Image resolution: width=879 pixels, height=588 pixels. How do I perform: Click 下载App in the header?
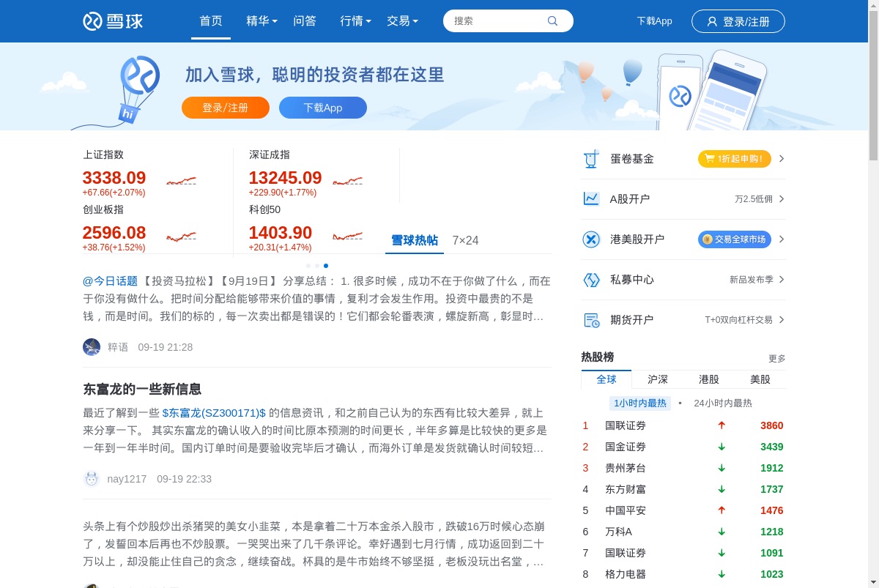(654, 21)
